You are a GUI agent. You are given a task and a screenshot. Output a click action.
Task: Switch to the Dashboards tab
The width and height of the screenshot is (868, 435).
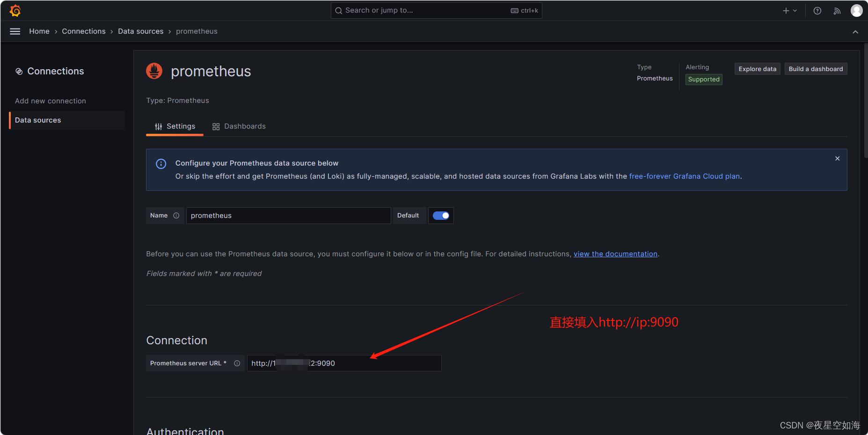point(239,126)
